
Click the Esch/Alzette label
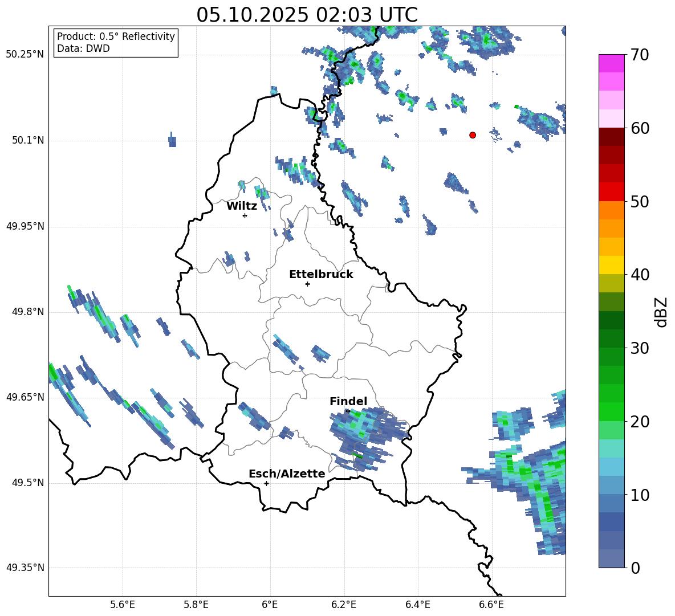click(287, 474)
